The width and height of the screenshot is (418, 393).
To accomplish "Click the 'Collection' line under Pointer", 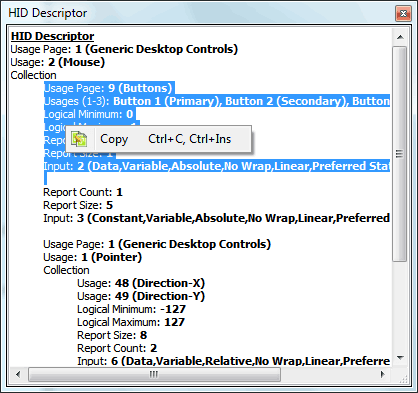I will pos(66,270).
